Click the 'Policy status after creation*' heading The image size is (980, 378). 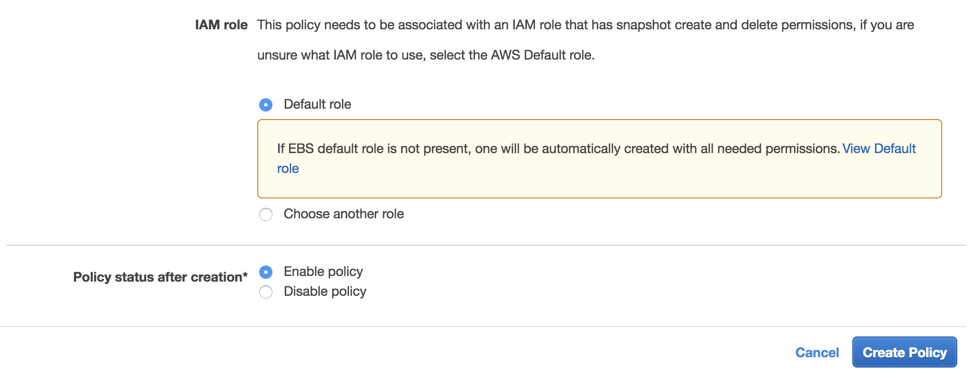point(160,277)
